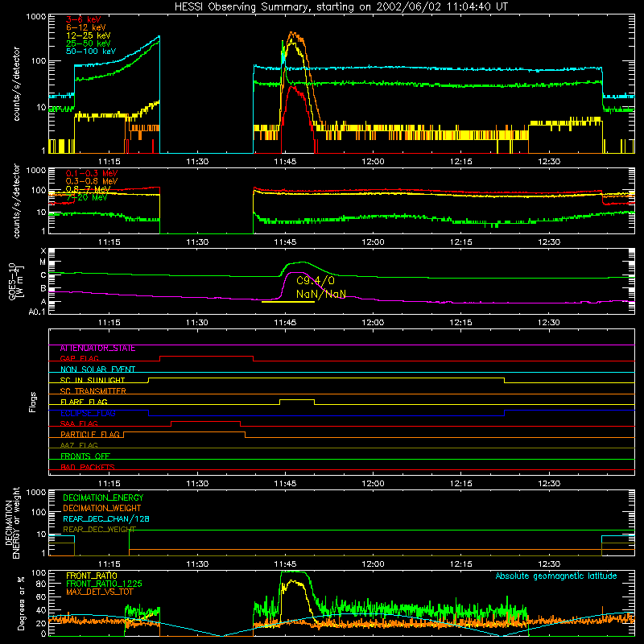Image resolution: width=644 pixels, height=644 pixels.
Task: Click the DECIMATION ENERGY or weight axis title
Action: [12, 522]
